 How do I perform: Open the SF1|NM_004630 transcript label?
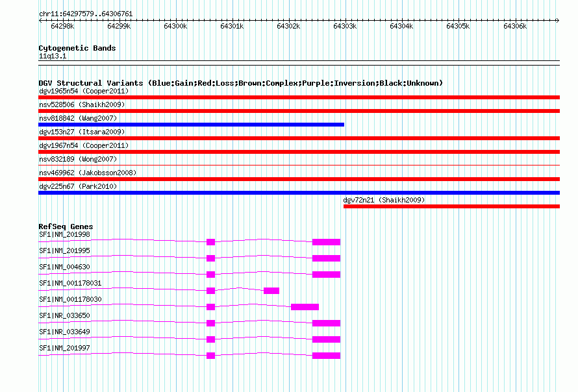coord(64,267)
